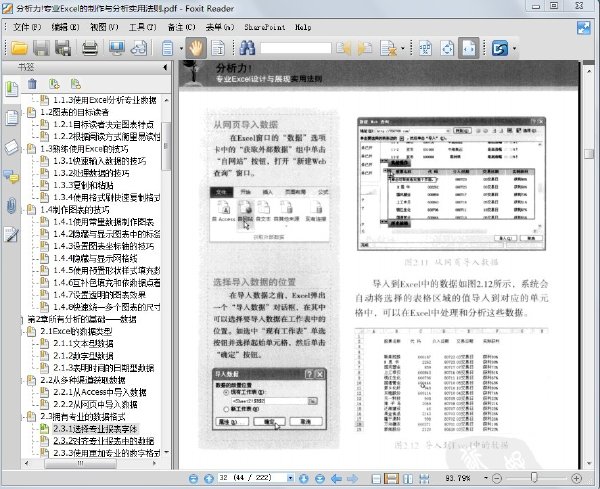The width and height of the screenshot is (600, 489).
Task: Switch to continuous page layout
Action: (x=391, y=479)
